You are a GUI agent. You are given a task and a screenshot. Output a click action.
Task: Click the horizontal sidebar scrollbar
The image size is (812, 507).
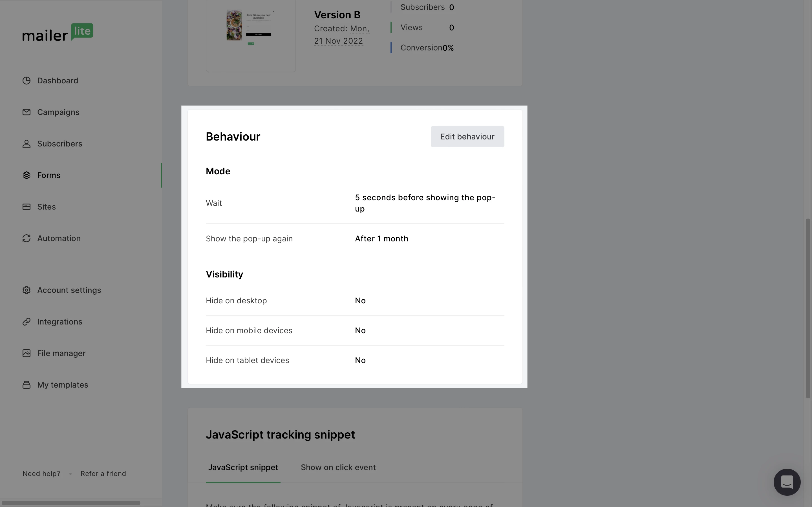tap(71, 503)
